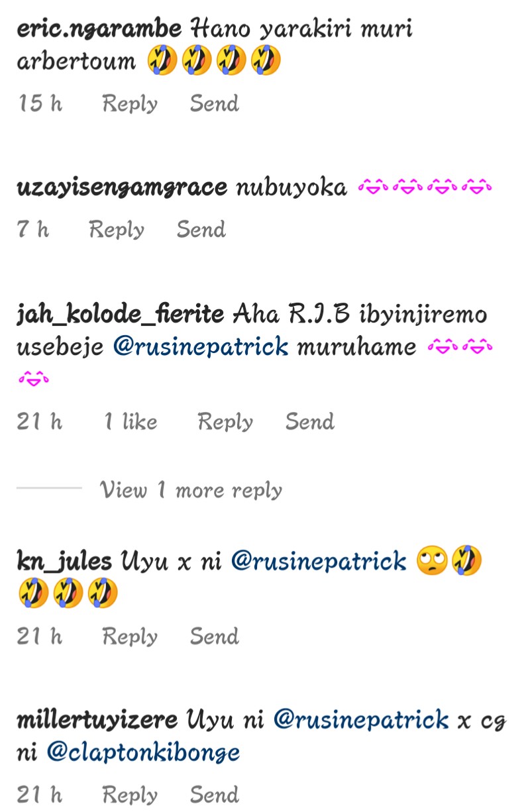Open @rusinepatrick mention in kn_jules's comment
This screenshot has height=812, width=528.
pos(319,562)
